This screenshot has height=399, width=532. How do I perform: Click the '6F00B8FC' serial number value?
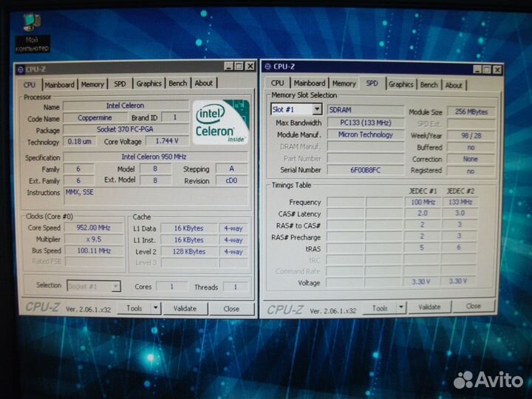(x=366, y=170)
